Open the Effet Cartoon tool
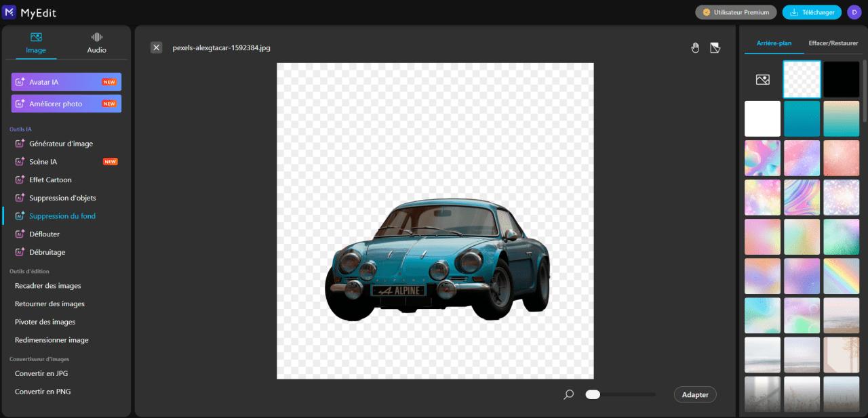The height and width of the screenshot is (418, 868). (49, 180)
